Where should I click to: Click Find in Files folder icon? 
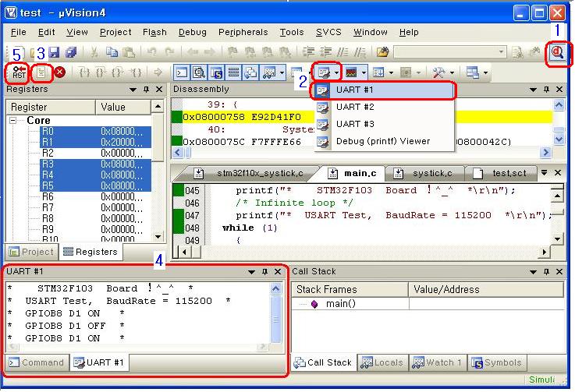(382, 52)
